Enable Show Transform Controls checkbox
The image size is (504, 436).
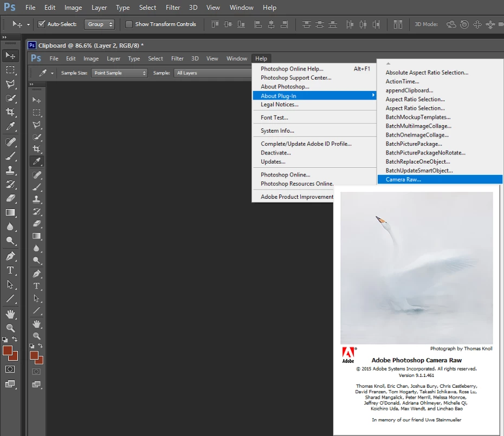[128, 24]
